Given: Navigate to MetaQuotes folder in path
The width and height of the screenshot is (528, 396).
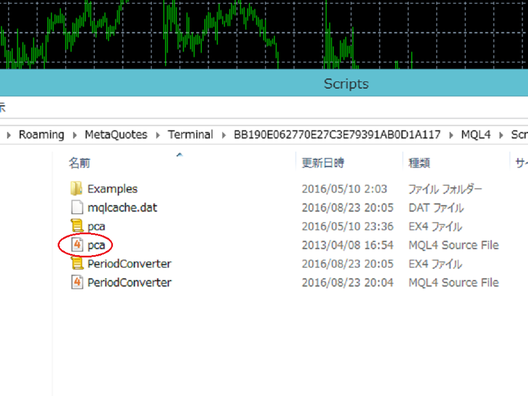Looking at the screenshot, I should [116, 135].
